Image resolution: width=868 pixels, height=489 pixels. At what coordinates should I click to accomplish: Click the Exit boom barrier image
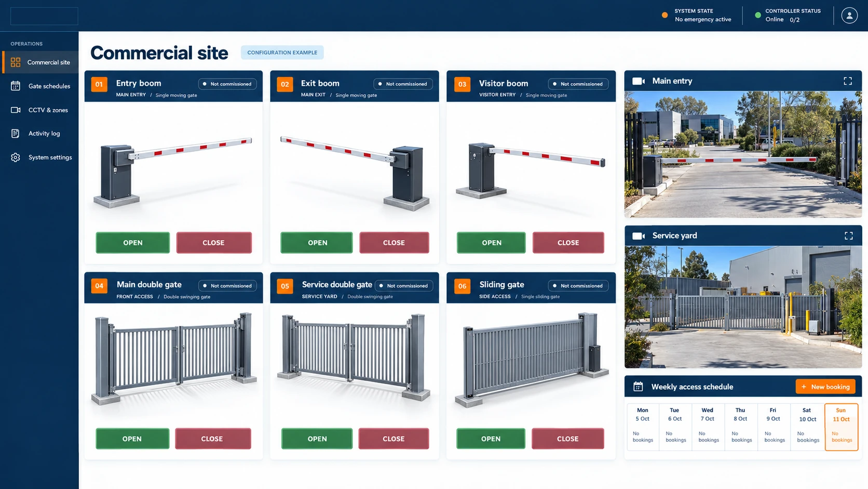click(355, 173)
